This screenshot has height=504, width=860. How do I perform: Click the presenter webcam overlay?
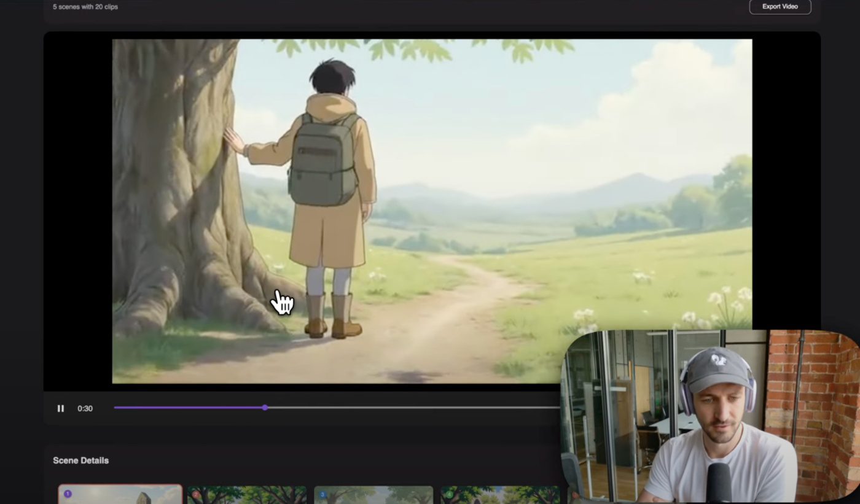[x=709, y=417]
